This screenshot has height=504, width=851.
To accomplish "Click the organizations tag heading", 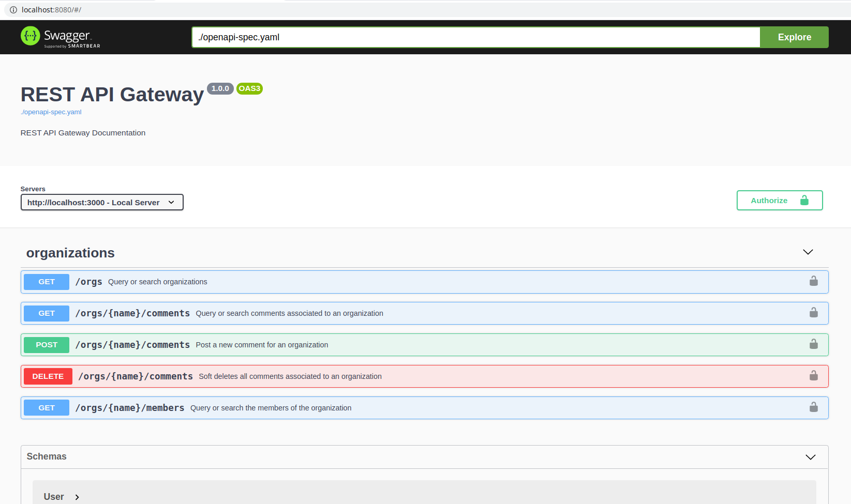I will tap(70, 253).
